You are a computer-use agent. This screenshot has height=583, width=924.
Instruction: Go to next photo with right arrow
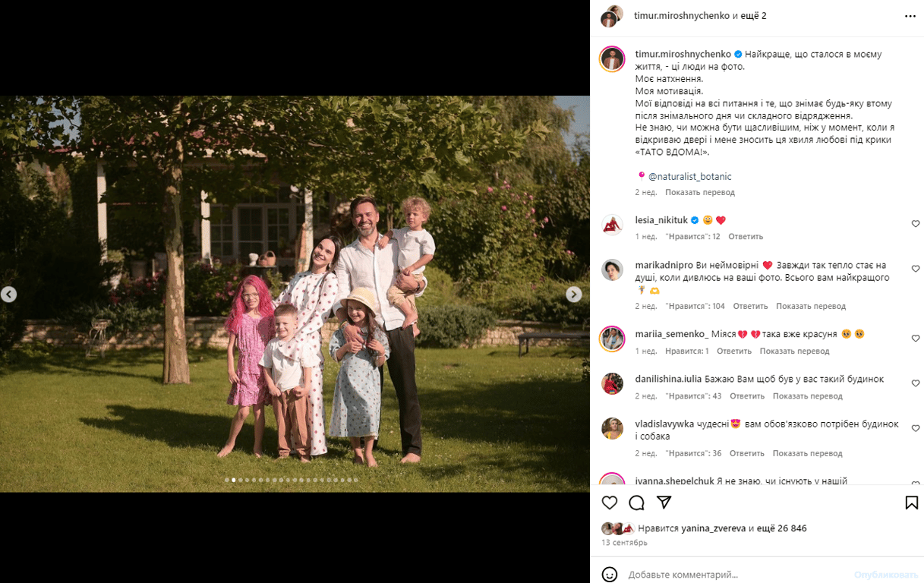click(x=574, y=294)
